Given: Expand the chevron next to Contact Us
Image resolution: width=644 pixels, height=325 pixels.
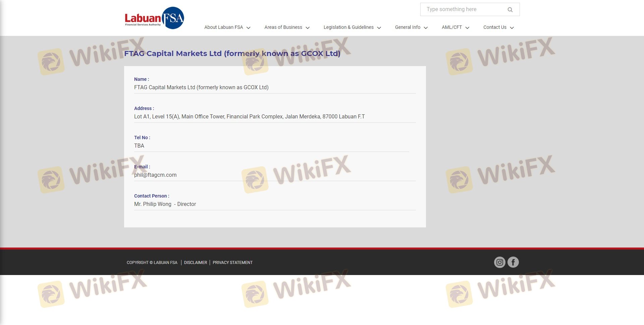Looking at the screenshot, I should pos(512,28).
